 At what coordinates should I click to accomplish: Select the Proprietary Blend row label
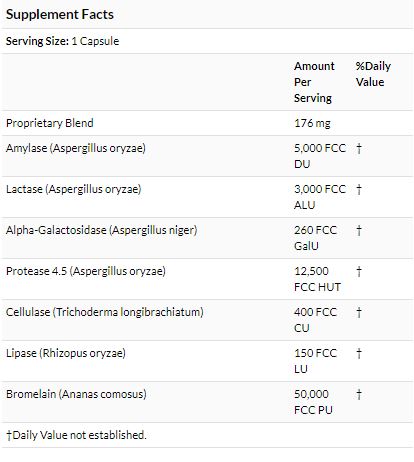pos(50,123)
